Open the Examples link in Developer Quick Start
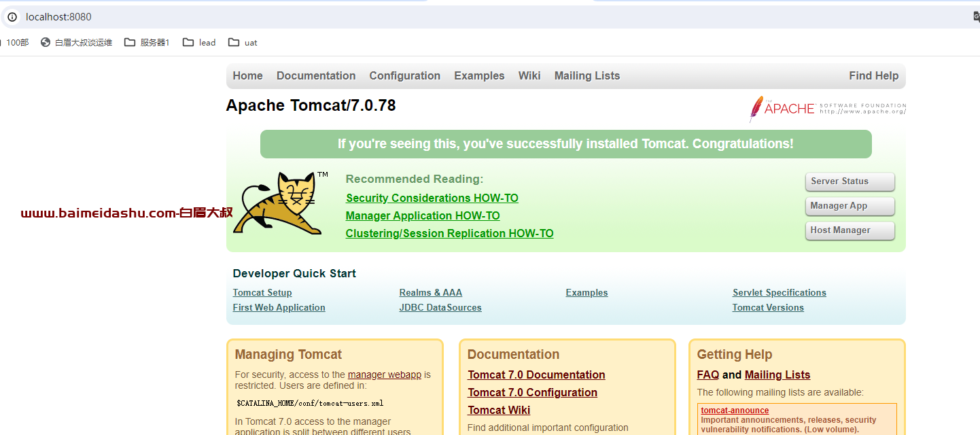Image resolution: width=980 pixels, height=435 pixels. 587,292
